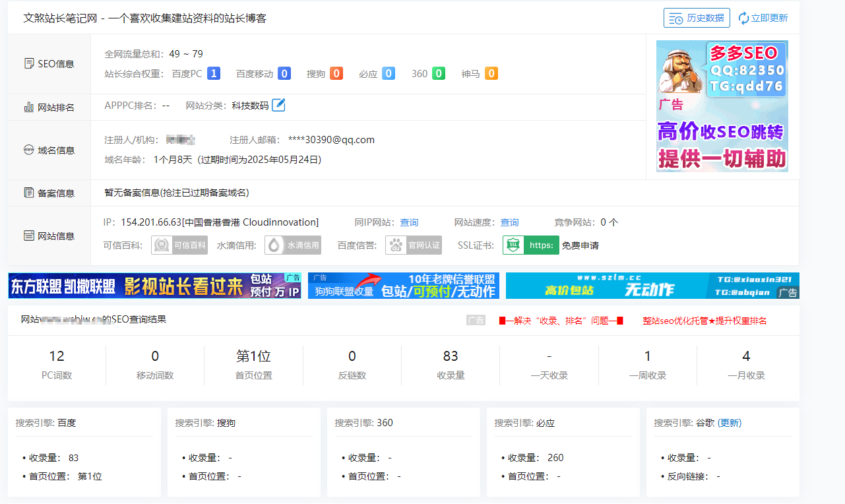This screenshot has height=504, width=845.
Task: Click the 移动词数 value 0
Action: 155,356
